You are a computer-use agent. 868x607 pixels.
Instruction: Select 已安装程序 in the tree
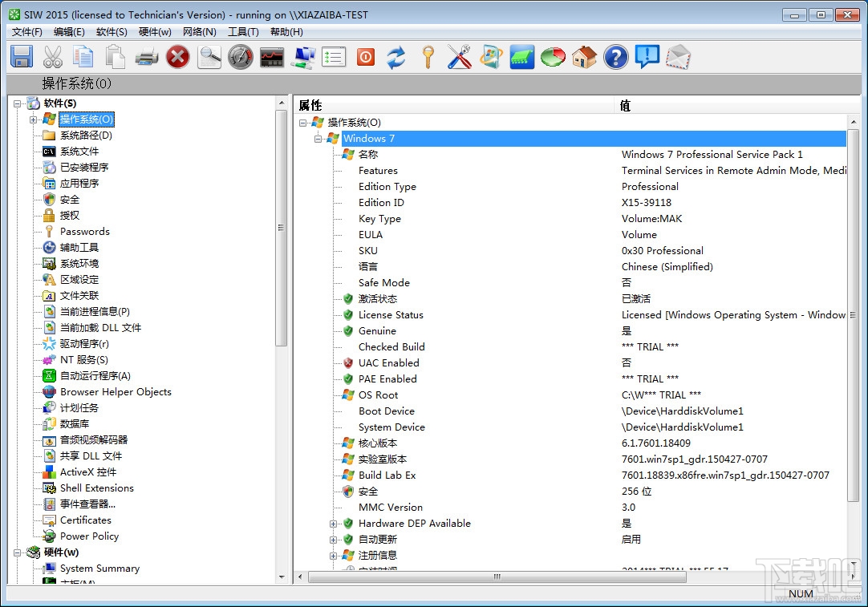[x=84, y=168]
